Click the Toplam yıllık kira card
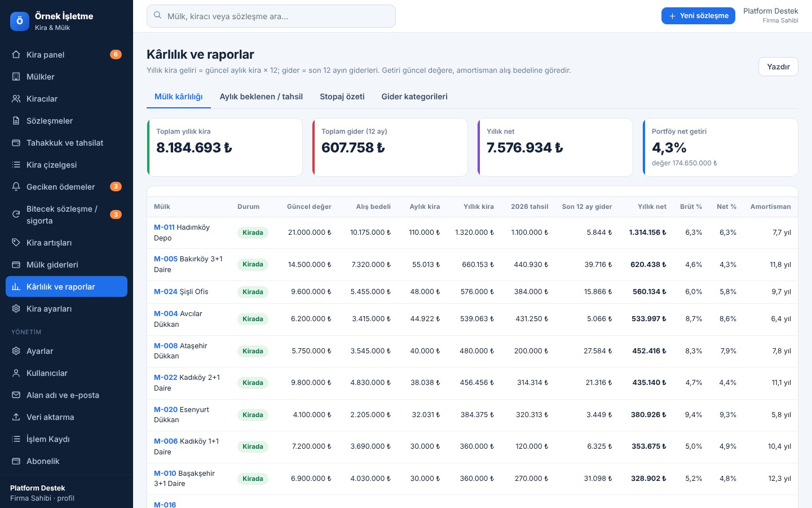The width and height of the screenshot is (812, 508). 224,147
